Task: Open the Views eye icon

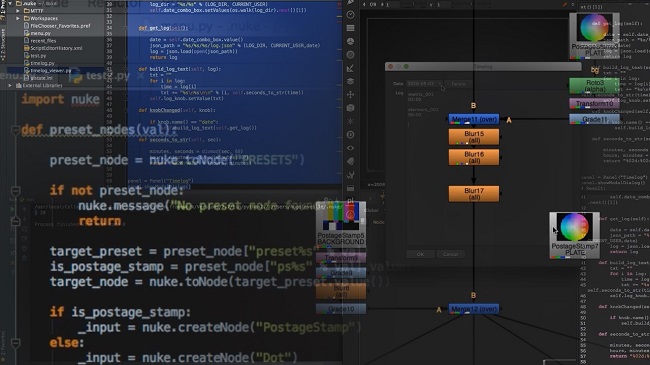Action: tap(350, 148)
